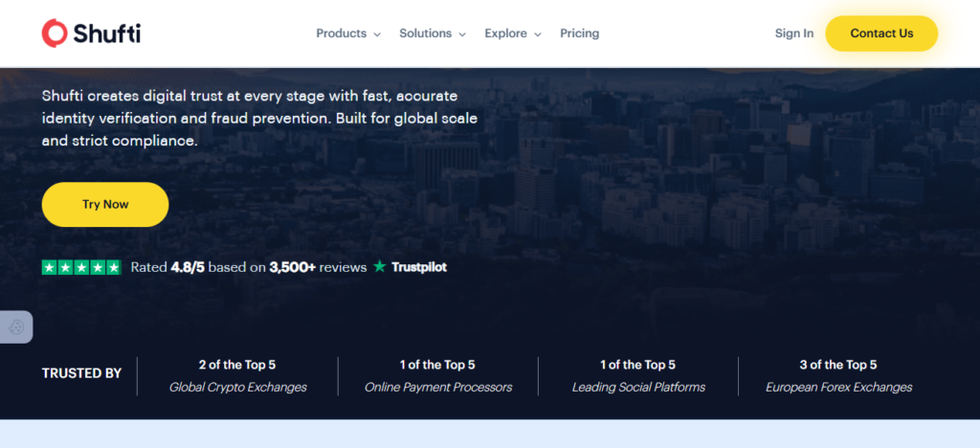This screenshot has height=448, width=980.
Task: Click the Shufti logo icon
Action: pos(55,34)
